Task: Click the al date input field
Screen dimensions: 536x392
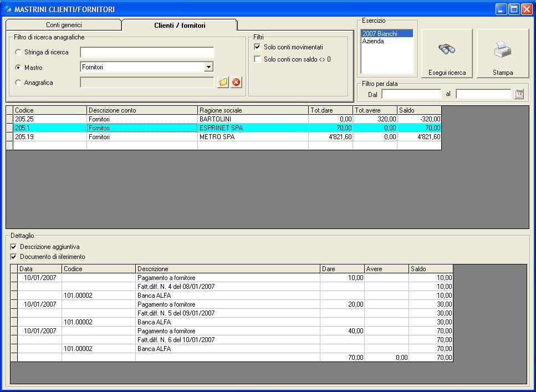Action: pyautogui.click(x=484, y=94)
